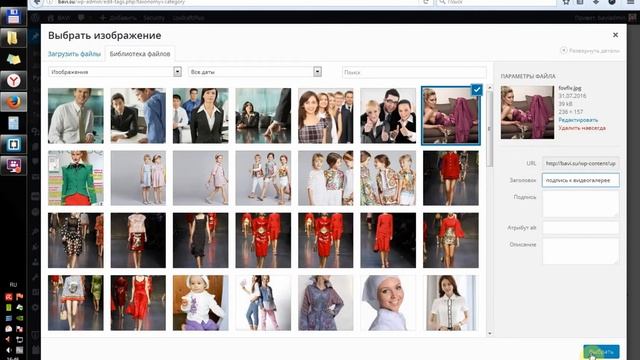This screenshot has height=360, width=640.
Task: Select the red jacket model on dark runway thumbnail
Action: [x=451, y=178]
